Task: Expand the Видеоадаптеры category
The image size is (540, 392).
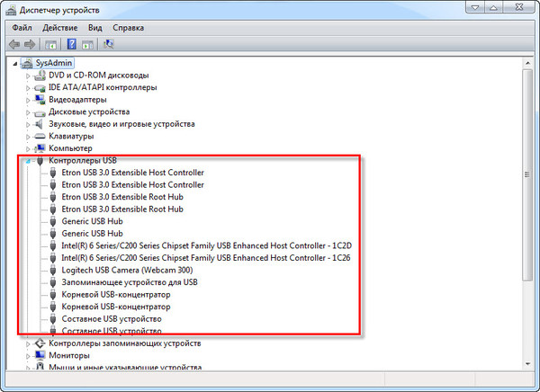Action: coord(27,100)
